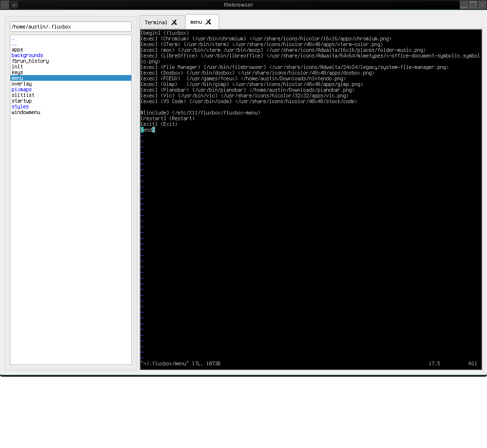Select the slitlist file
Viewport: 487px width, 448px height.
point(21,95)
